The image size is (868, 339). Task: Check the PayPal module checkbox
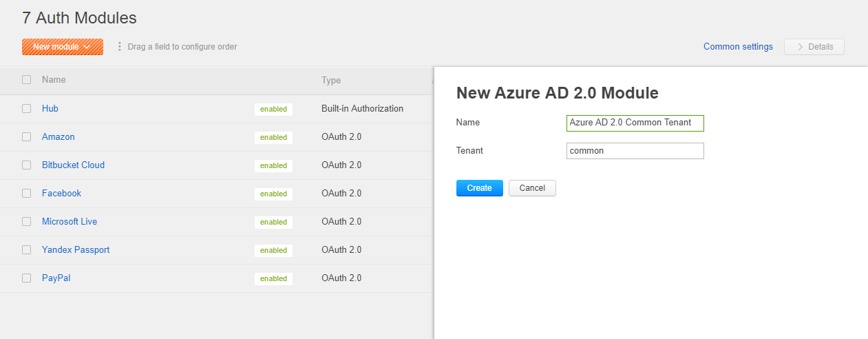[27, 278]
